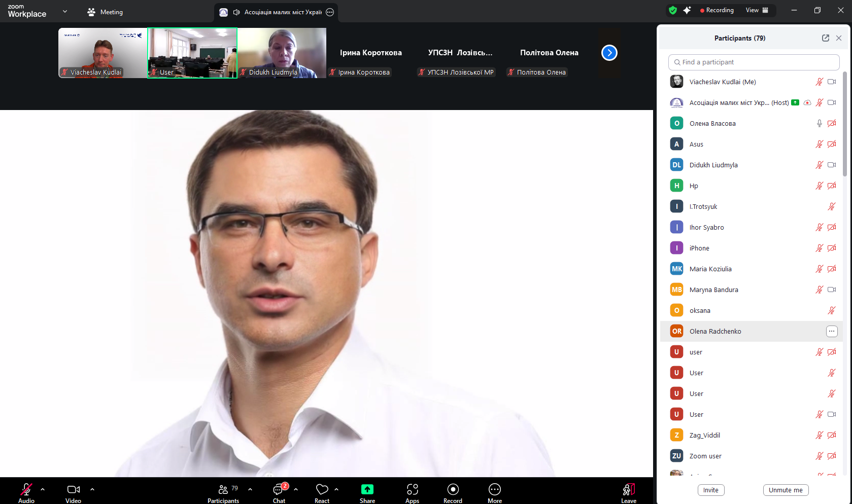Pop out the Participants panel

825,38
